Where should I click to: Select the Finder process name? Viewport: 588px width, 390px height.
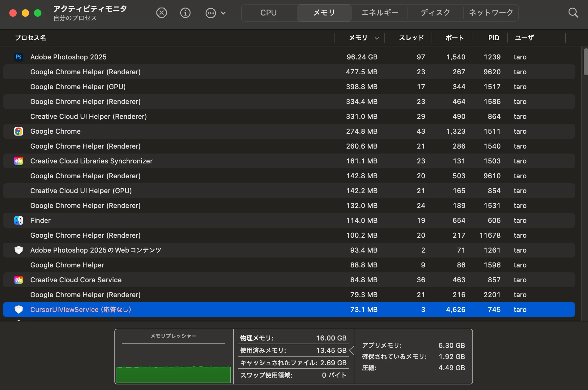pos(40,220)
